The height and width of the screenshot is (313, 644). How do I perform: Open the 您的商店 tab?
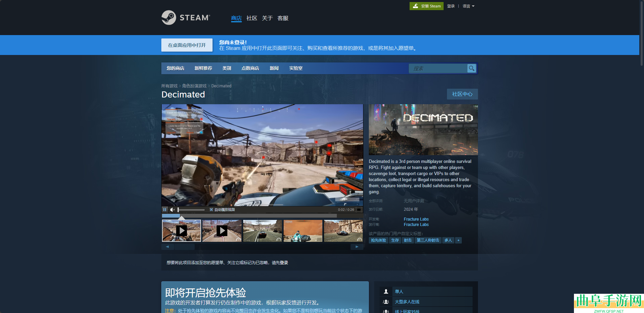click(175, 68)
